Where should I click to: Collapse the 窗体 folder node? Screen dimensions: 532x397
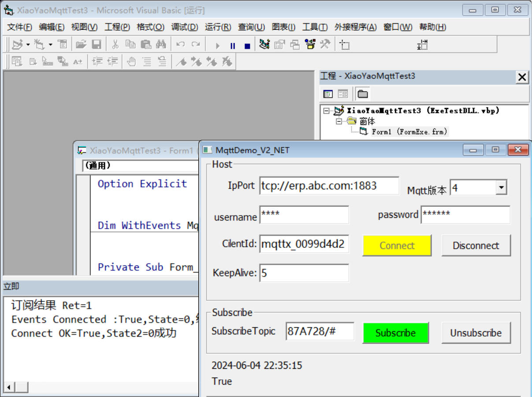point(339,121)
